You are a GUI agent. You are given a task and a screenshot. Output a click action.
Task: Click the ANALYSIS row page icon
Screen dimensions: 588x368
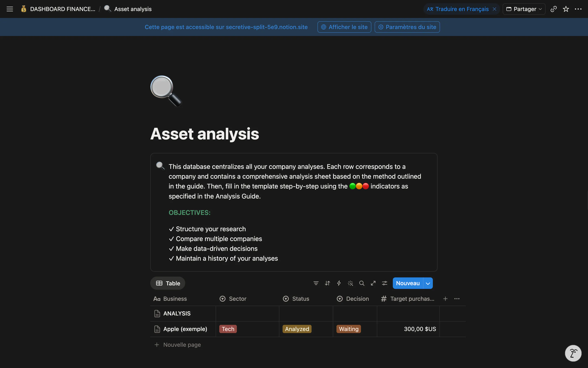click(x=157, y=313)
